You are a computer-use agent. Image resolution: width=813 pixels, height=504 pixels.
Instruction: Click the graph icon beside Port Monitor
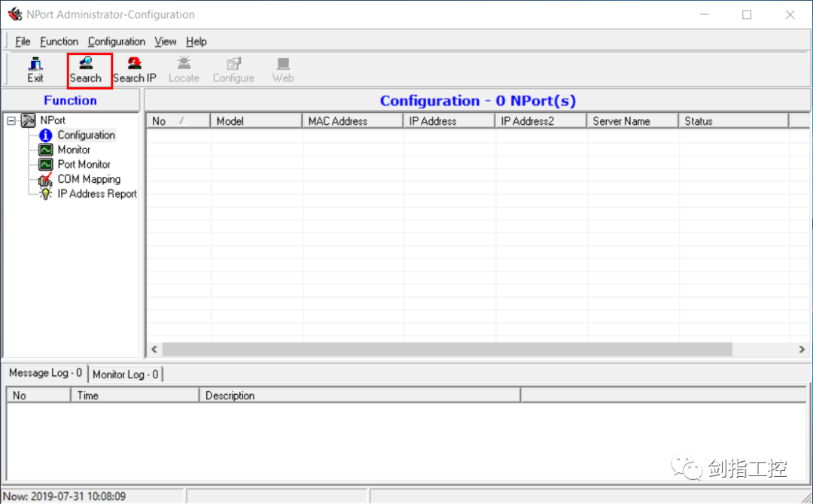pyautogui.click(x=46, y=164)
